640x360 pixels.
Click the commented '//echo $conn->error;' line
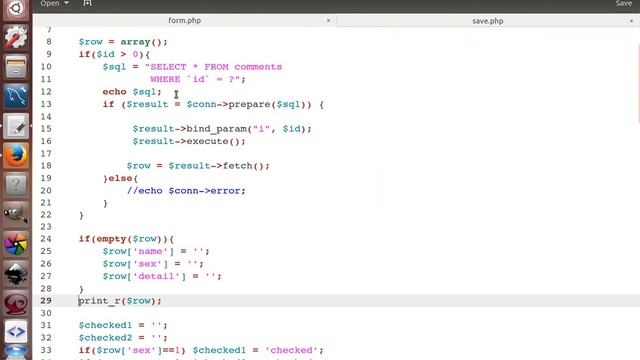(186, 191)
